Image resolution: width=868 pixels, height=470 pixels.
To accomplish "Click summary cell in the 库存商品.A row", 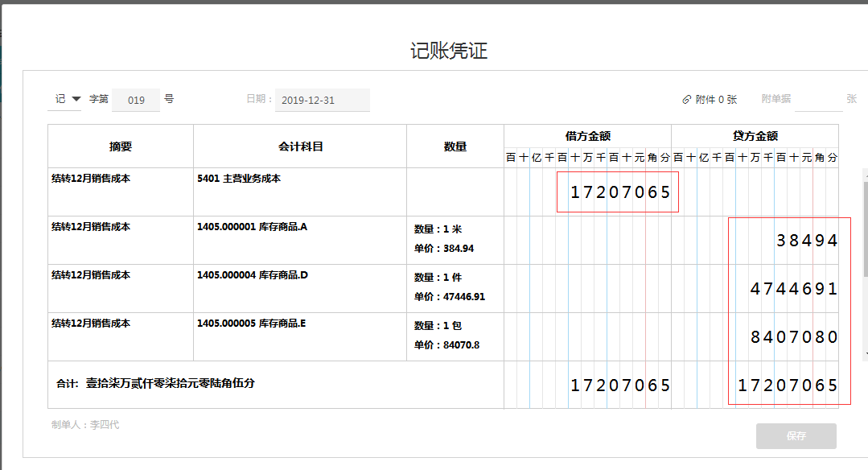I will click(x=121, y=241).
